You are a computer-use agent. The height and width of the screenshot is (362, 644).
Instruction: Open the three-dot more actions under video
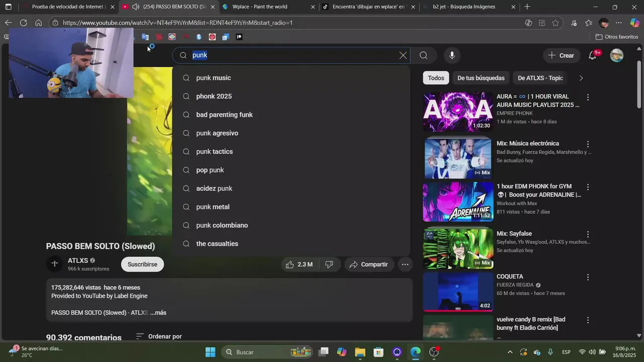405,264
